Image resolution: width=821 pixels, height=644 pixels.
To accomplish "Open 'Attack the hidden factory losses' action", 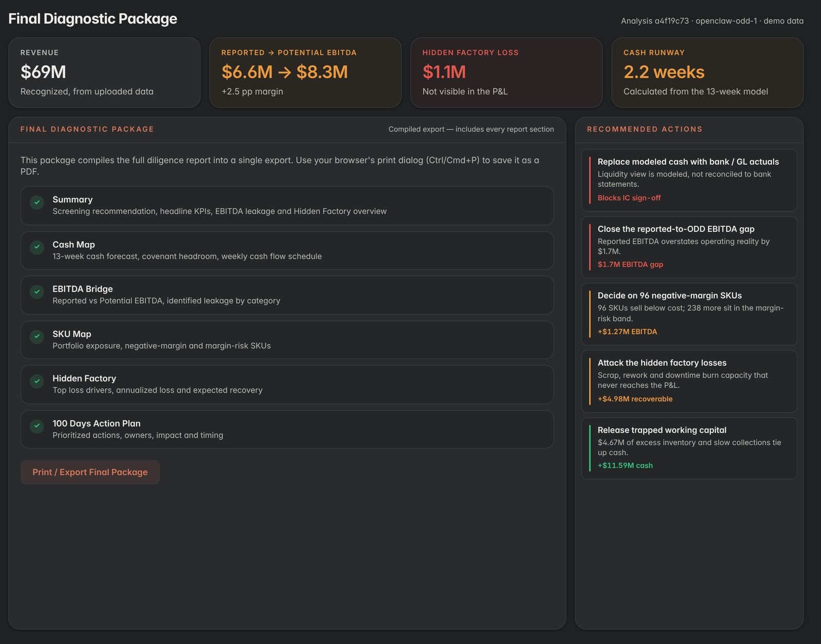I will tap(689, 381).
